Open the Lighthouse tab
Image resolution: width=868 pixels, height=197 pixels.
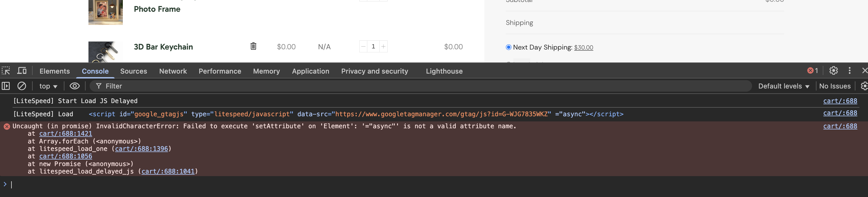pos(444,71)
